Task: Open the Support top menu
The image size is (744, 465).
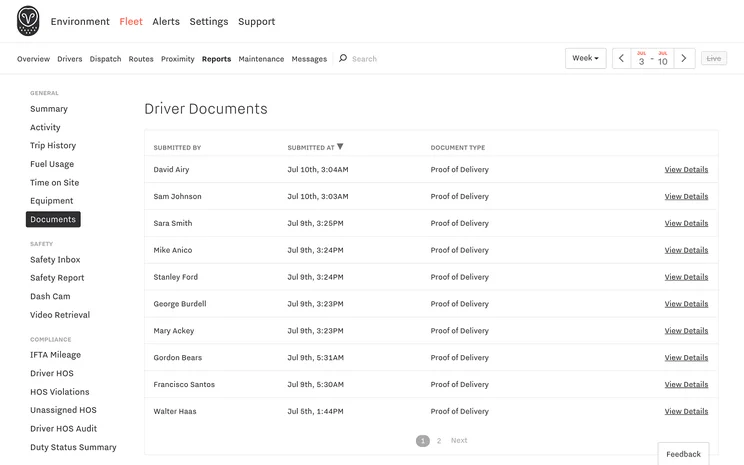Action: coord(257,21)
